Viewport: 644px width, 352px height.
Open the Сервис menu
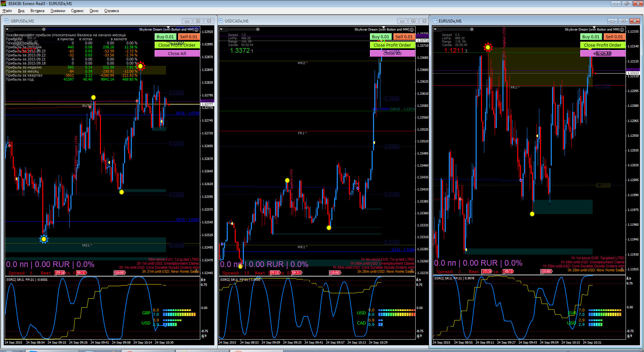coord(77,11)
